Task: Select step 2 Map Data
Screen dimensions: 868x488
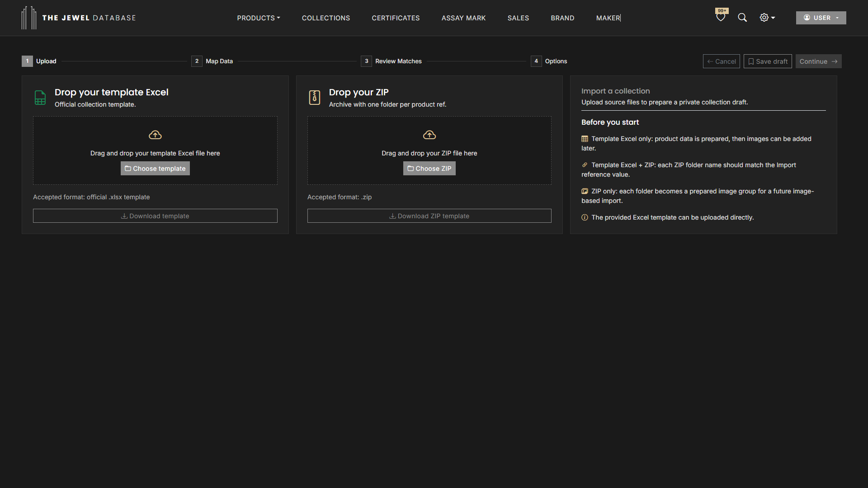Action: coord(212,61)
